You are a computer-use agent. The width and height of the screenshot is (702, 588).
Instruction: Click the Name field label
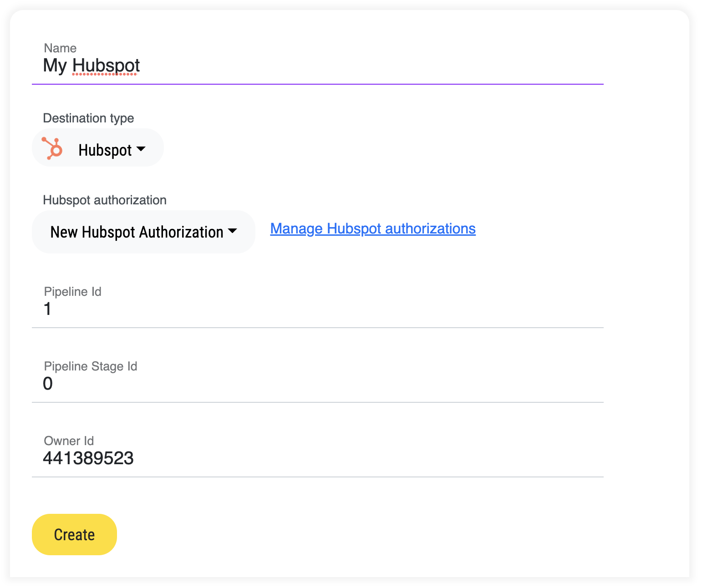tap(60, 48)
